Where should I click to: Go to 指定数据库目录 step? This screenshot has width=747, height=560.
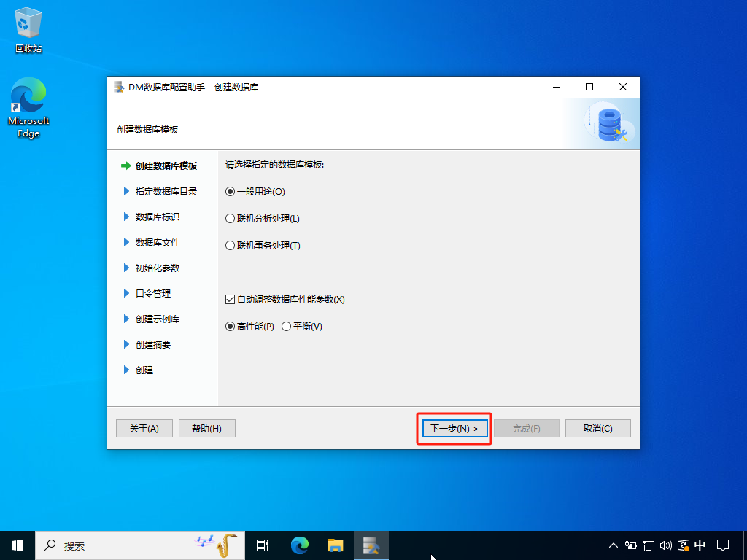[x=160, y=192]
